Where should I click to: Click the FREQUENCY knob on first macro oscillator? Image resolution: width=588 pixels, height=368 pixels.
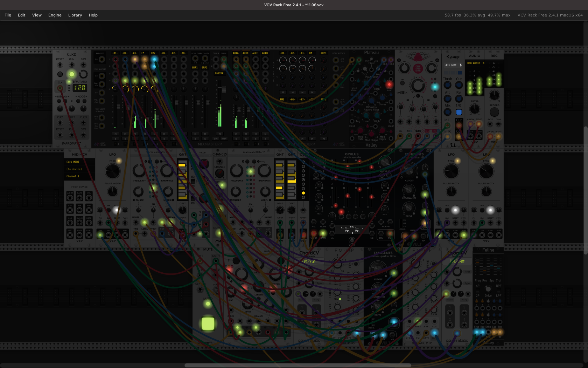coord(139,171)
